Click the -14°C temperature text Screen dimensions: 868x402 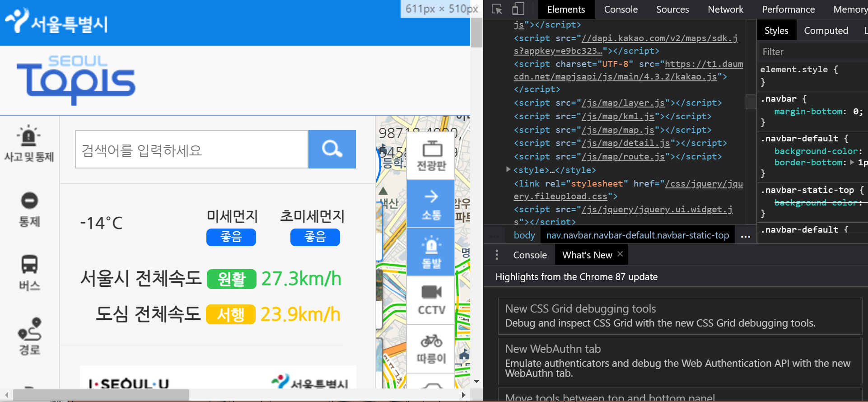click(x=101, y=223)
